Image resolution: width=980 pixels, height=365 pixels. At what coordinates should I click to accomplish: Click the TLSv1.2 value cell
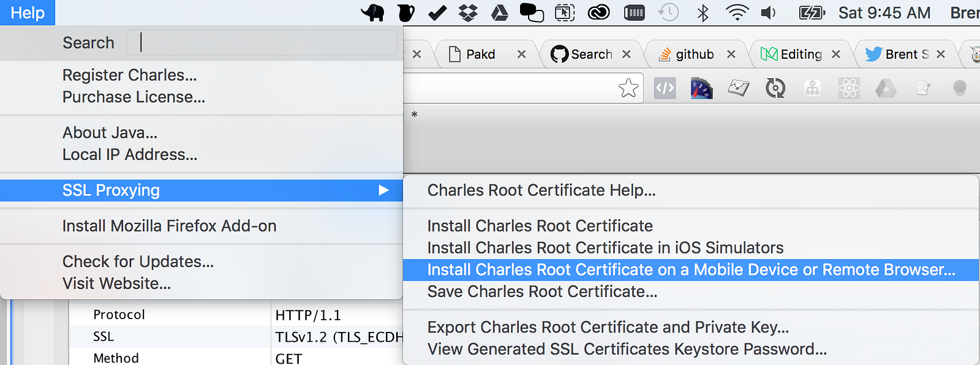(339, 337)
